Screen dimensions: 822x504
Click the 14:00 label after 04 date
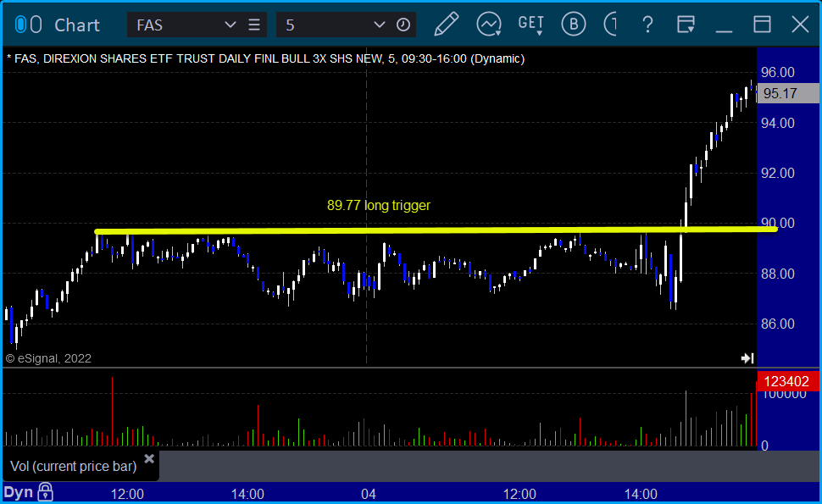(641, 494)
